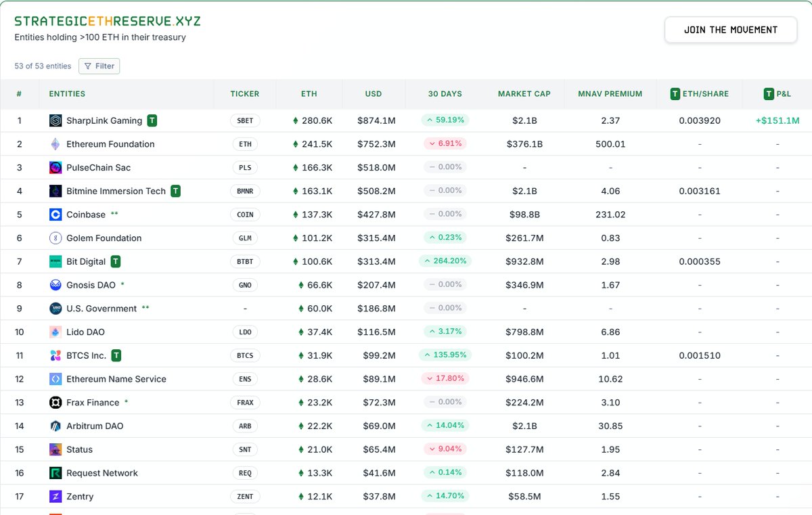This screenshot has height=515, width=812.
Task: Click the 0.003161 ETH/share value
Action: (x=700, y=191)
